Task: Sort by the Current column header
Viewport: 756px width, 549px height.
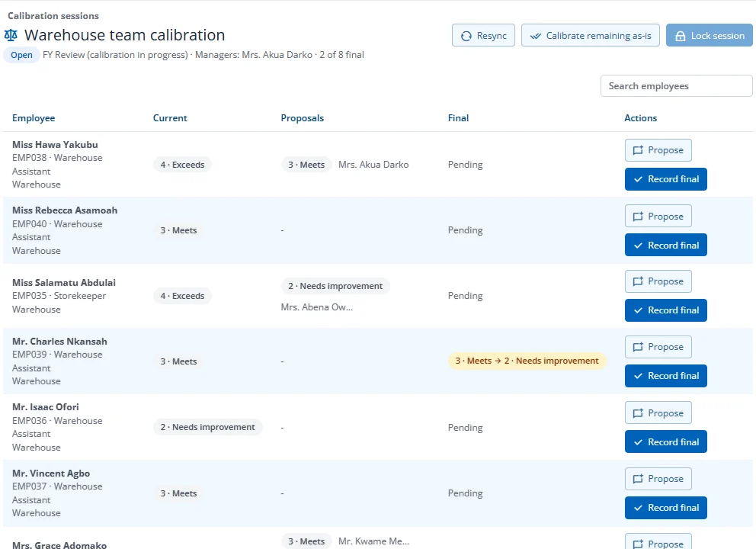Action: coord(170,118)
